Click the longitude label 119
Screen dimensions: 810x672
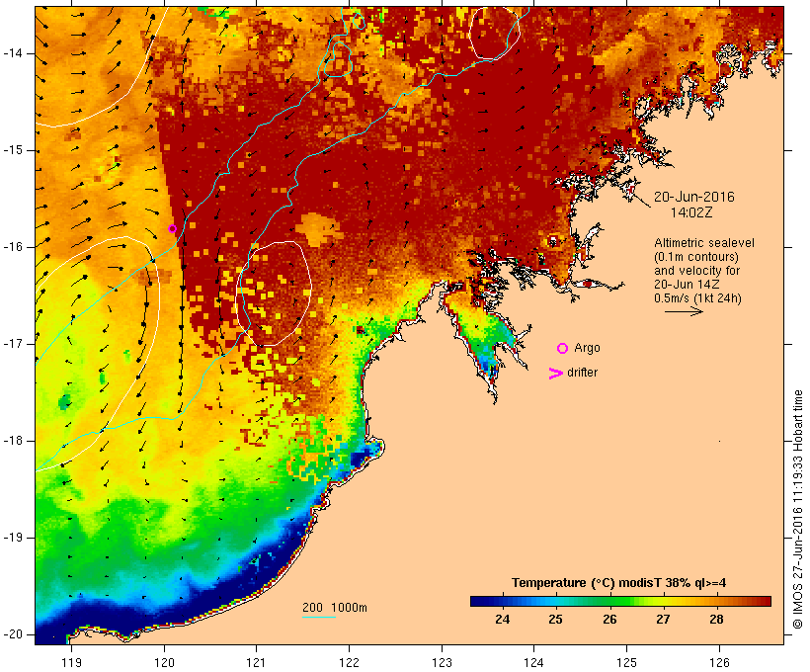pyautogui.click(x=71, y=662)
